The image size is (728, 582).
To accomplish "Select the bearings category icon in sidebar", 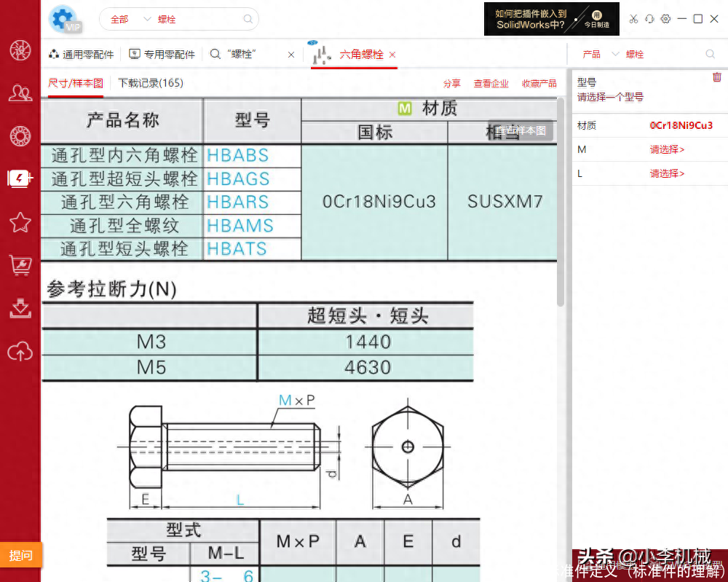I will tap(20, 135).
